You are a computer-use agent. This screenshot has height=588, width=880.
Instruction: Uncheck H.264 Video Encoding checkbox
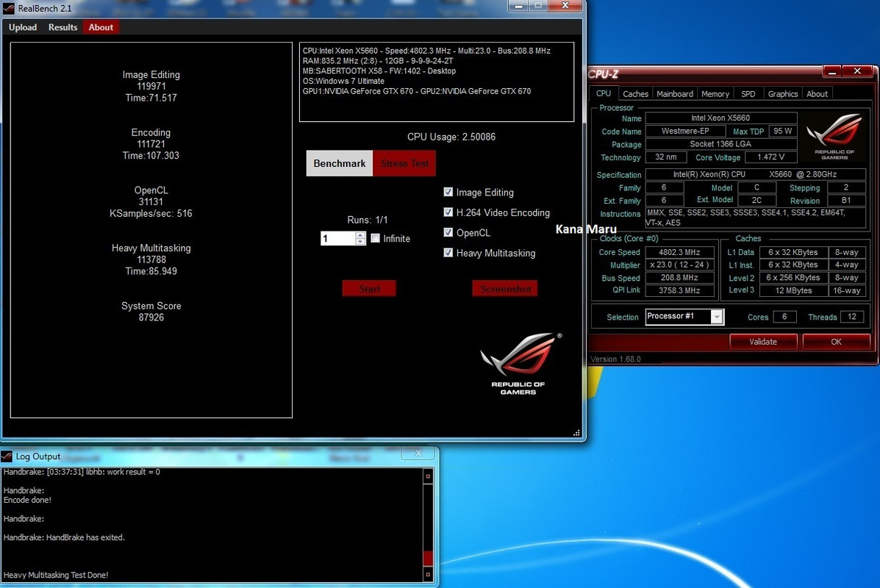pos(448,212)
